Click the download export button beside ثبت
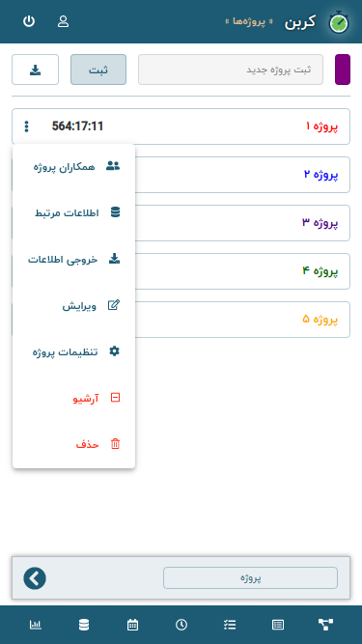 (36, 70)
